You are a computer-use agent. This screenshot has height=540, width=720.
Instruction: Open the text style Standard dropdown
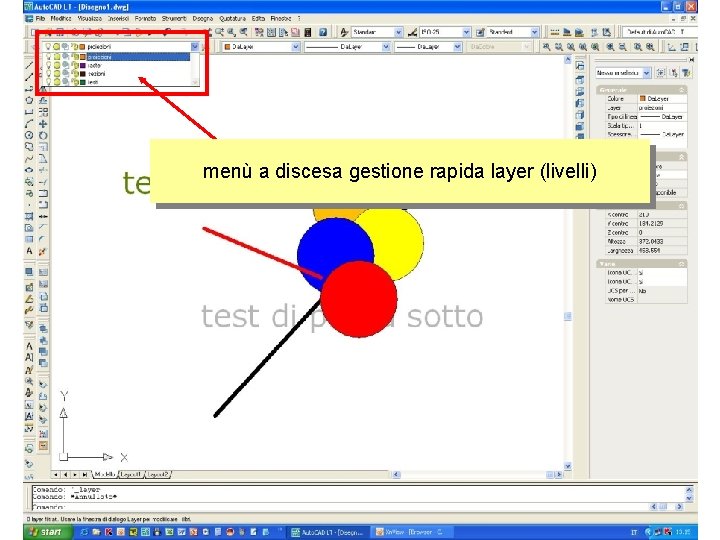pyautogui.click(x=399, y=32)
